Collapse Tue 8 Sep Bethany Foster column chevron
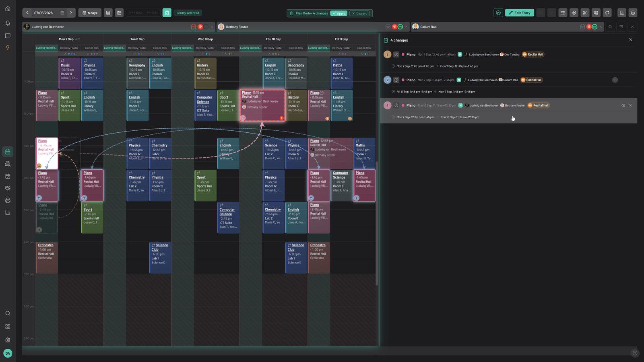 (135, 54)
